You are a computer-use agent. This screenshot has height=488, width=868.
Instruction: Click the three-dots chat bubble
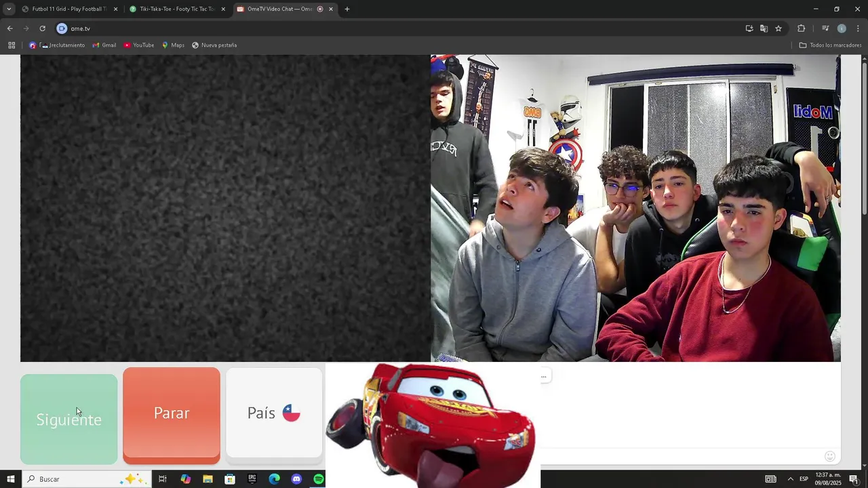pyautogui.click(x=544, y=376)
